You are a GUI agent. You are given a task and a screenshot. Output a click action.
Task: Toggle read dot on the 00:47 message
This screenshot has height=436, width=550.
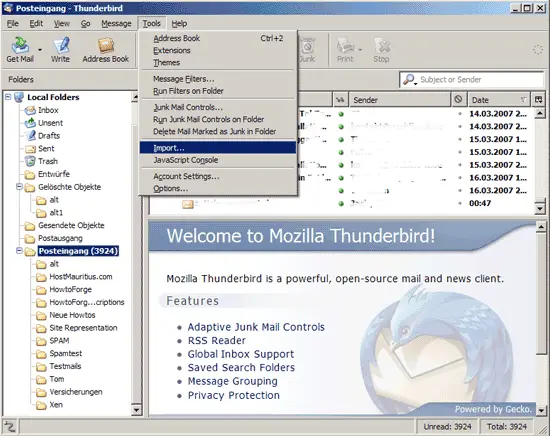341,203
